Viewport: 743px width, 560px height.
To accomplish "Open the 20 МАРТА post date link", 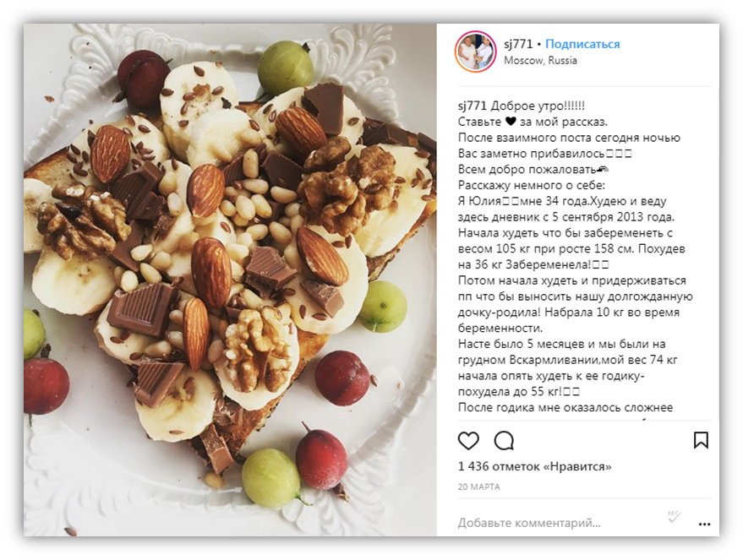I will [x=478, y=487].
